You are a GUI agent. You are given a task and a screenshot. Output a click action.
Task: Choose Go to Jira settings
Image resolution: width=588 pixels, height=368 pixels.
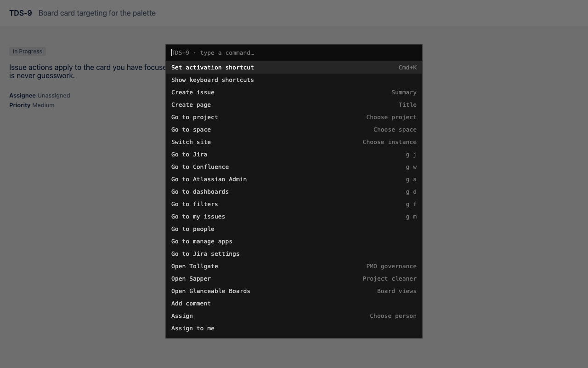pyautogui.click(x=294, y=254)
